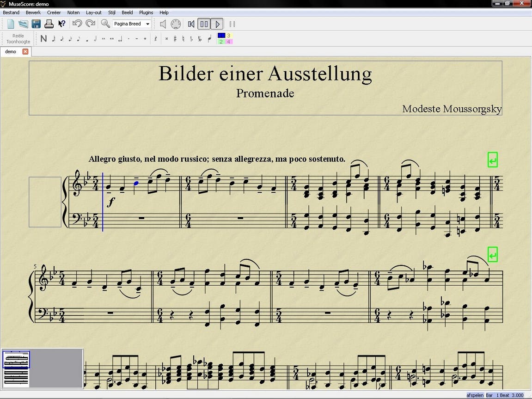Toggle MIDI input with the round connector icon
The height and width of the screenshot is (399, 532).
coord(176,24)
